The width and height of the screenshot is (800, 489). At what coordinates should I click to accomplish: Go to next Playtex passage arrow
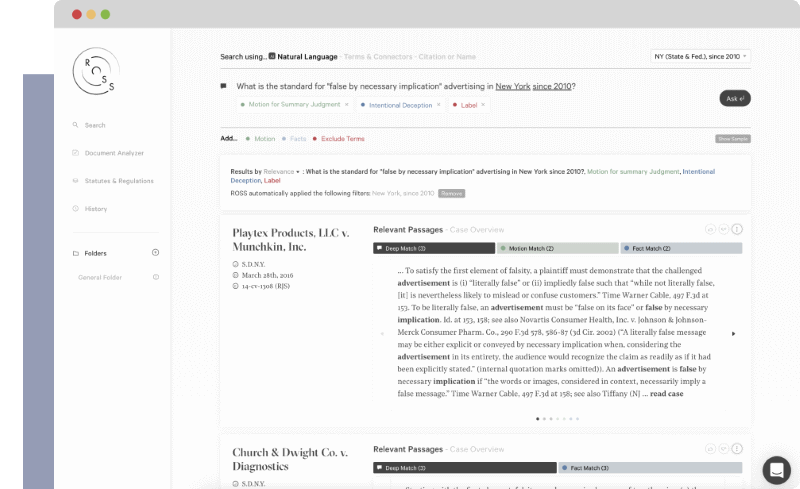coord(734,333)
